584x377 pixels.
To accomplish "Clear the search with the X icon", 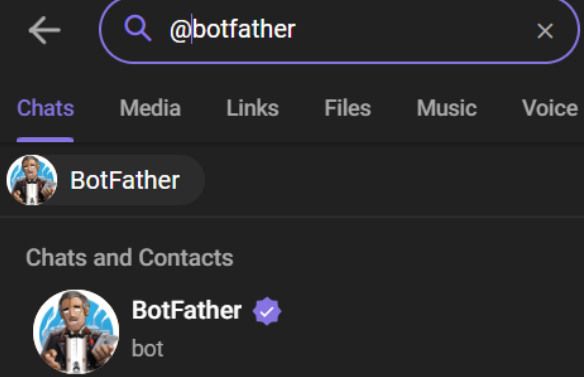I will click(x=545, y=31).
